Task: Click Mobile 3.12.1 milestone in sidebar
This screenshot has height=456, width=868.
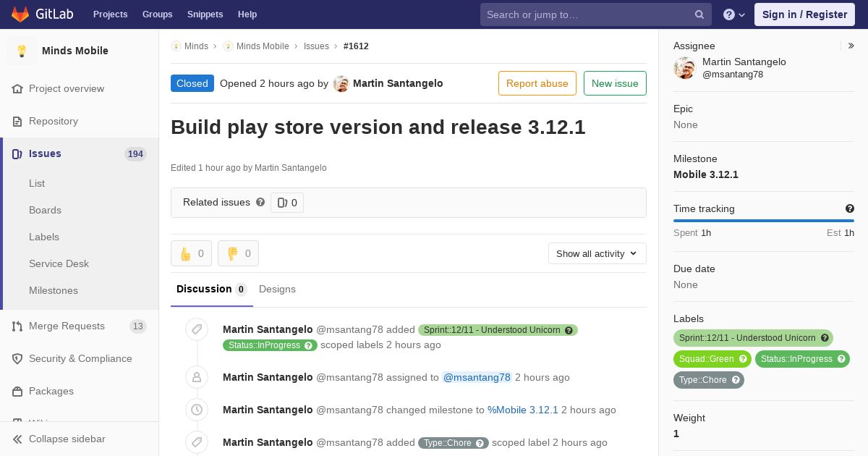Action: pos(706,174)
